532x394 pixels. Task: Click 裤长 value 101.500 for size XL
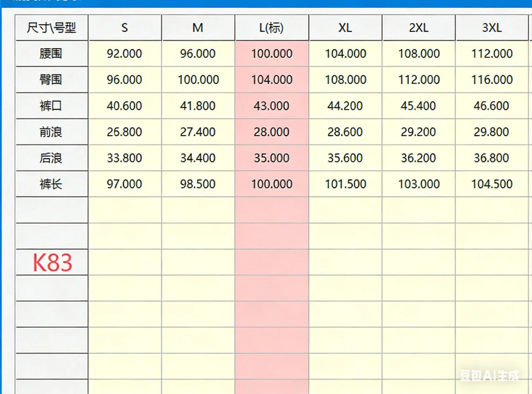tap(345, 184)
